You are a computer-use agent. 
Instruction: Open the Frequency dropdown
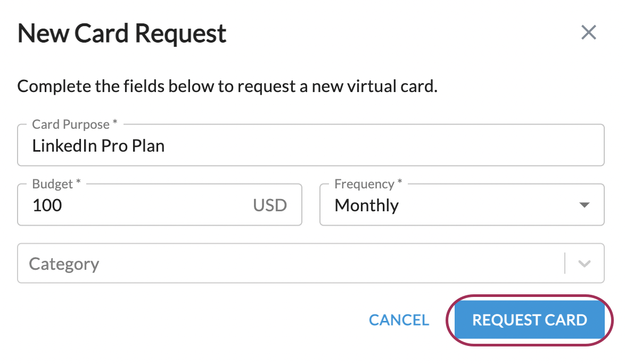pos(461,205)
